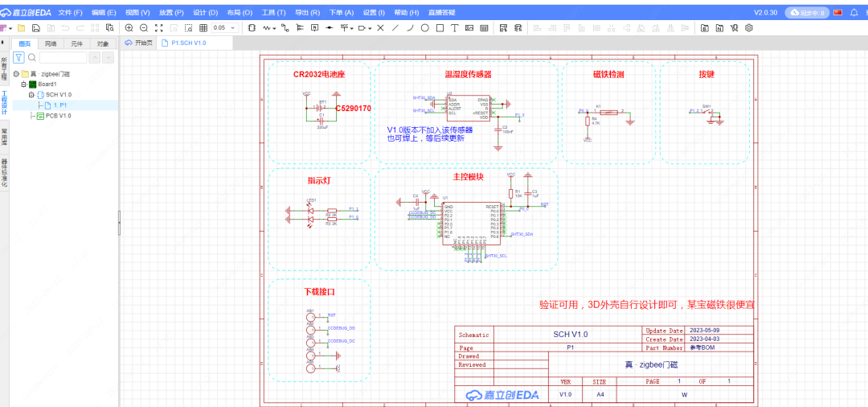The height and width of the screenshot is (407, 868).
Task: Place a component with the chip icon
Action: coord(252,27)
